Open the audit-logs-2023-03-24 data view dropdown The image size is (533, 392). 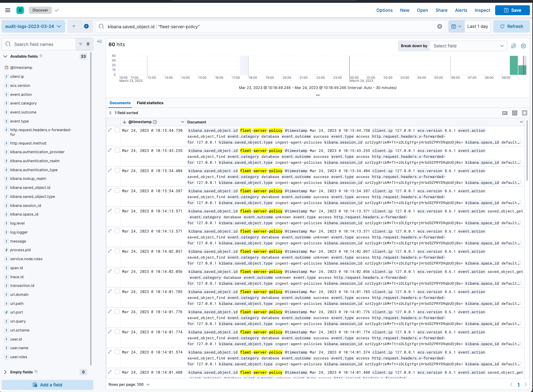pyautogui.click(x=33, y=26)
